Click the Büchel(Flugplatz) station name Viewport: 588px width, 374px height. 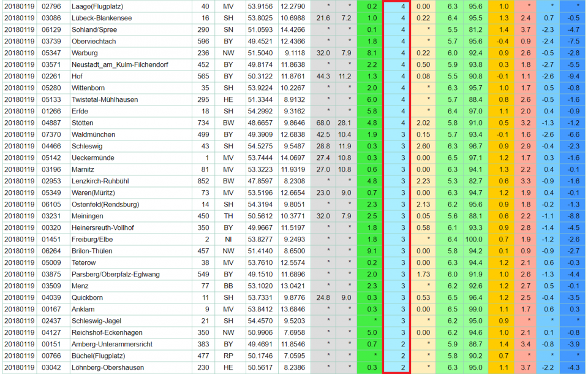pos(98,356)
